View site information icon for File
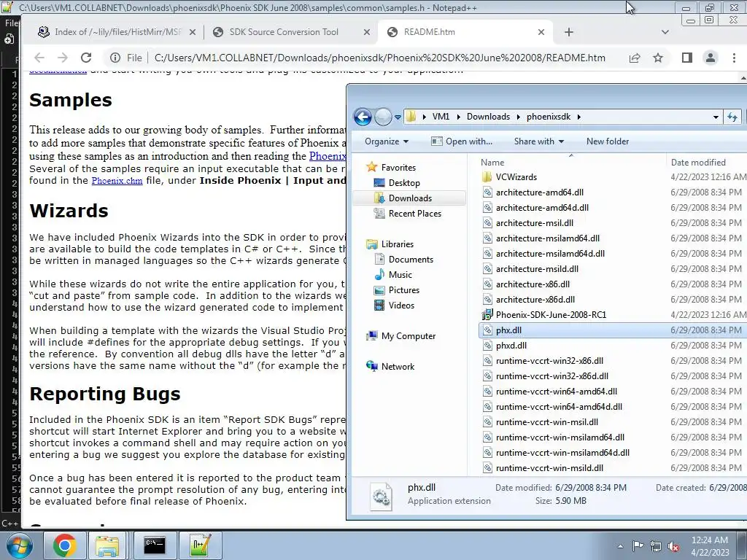 click(115, 58)
